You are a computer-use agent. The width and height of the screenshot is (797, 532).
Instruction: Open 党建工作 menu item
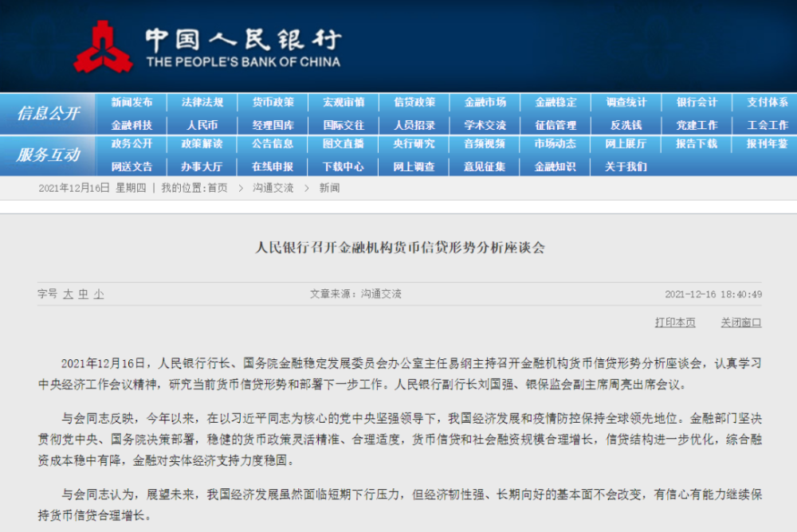[697, 125]
